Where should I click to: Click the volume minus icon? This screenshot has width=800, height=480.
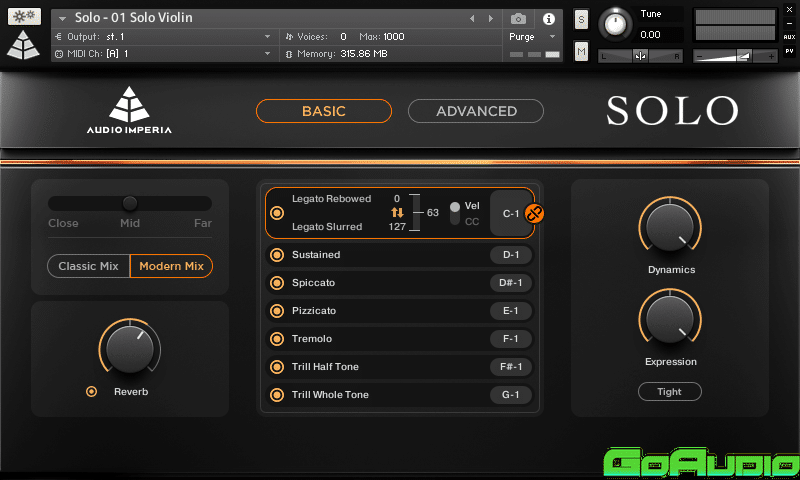click(x=699, y=57)
